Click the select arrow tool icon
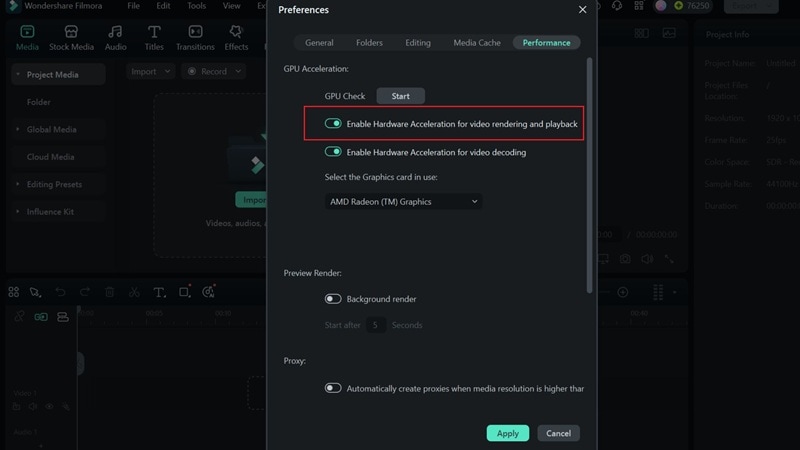The image size is (800, 450). coord(35,292)
